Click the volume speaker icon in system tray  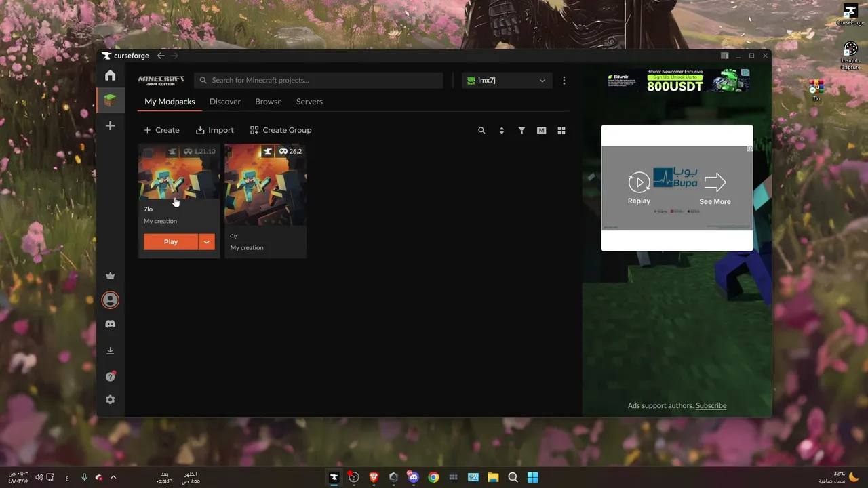(39, 477)
